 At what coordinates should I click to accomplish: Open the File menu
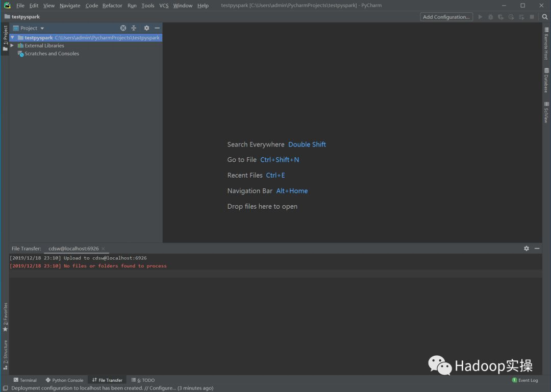pyautogui.click(x=20, y=6)
